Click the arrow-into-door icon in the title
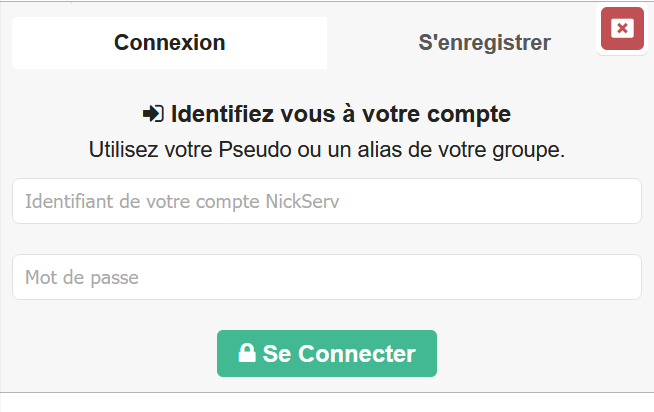 coord(153,114)
